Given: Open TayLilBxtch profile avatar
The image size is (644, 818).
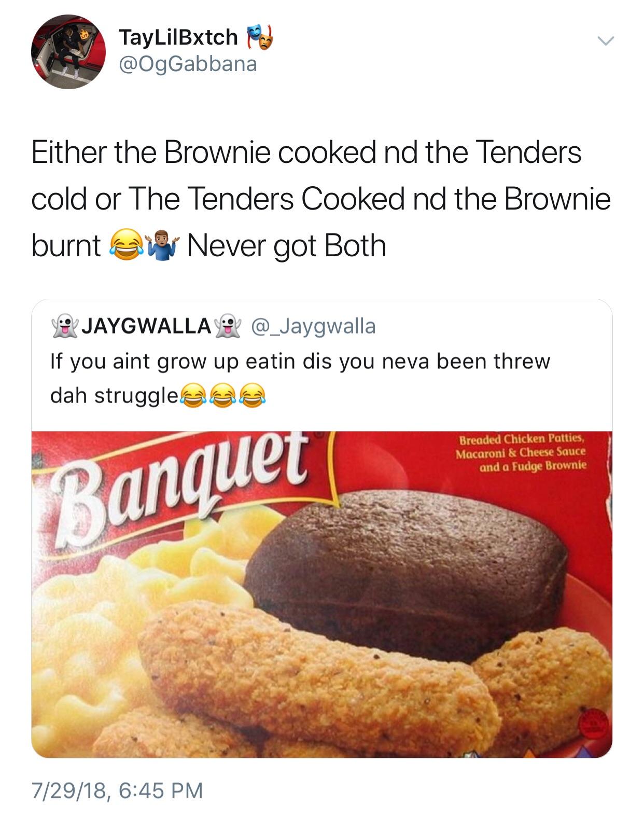Looking at the screenshot, I should (68, 52).
